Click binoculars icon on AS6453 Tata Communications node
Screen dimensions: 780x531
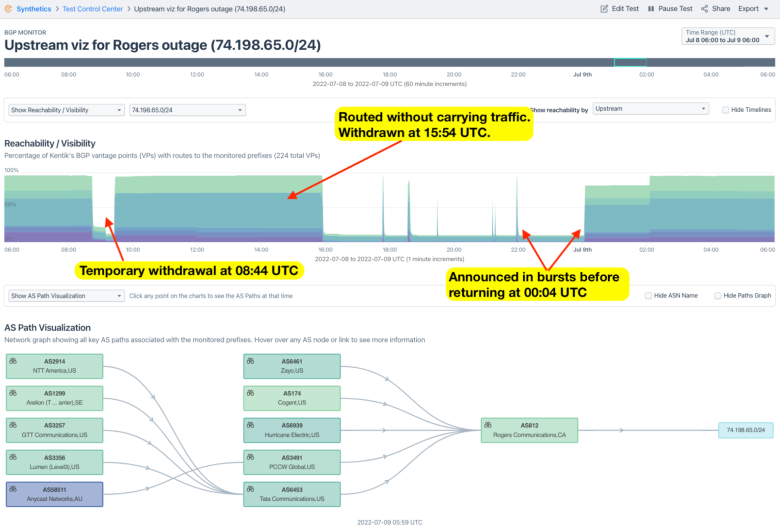pyautogui.click(x=251, y=489)
